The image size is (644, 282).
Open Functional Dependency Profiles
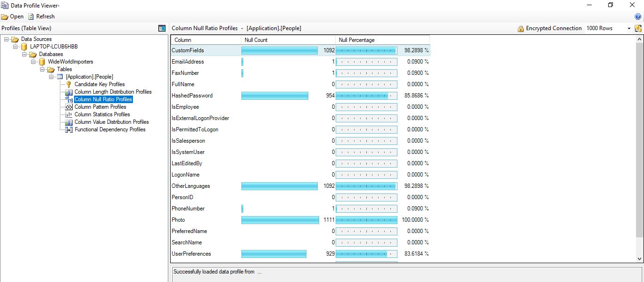click(110, 129)
